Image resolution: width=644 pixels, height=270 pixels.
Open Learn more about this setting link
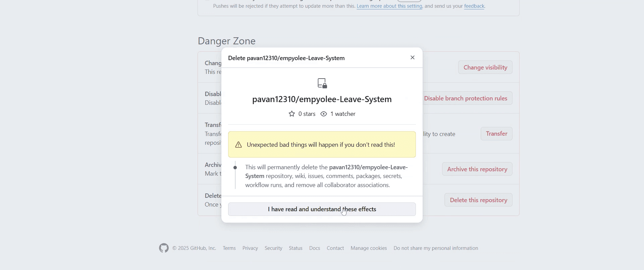click(389, 6)
